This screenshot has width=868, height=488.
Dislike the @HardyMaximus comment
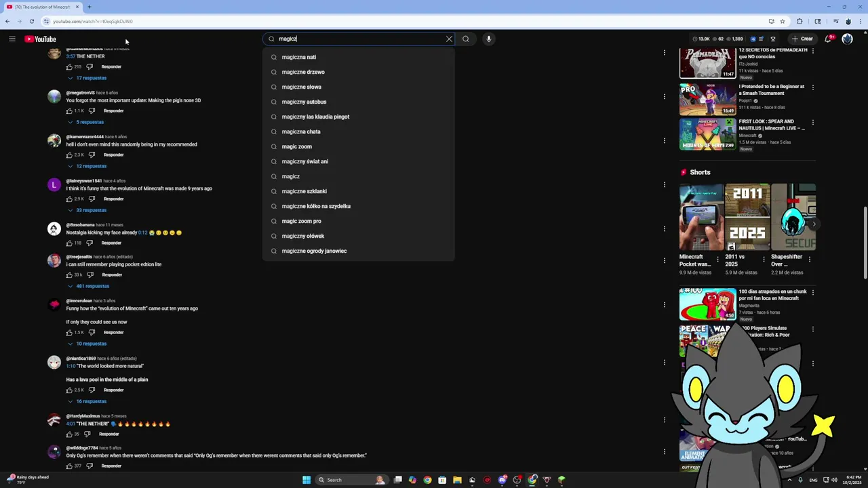tap(87, 434)
